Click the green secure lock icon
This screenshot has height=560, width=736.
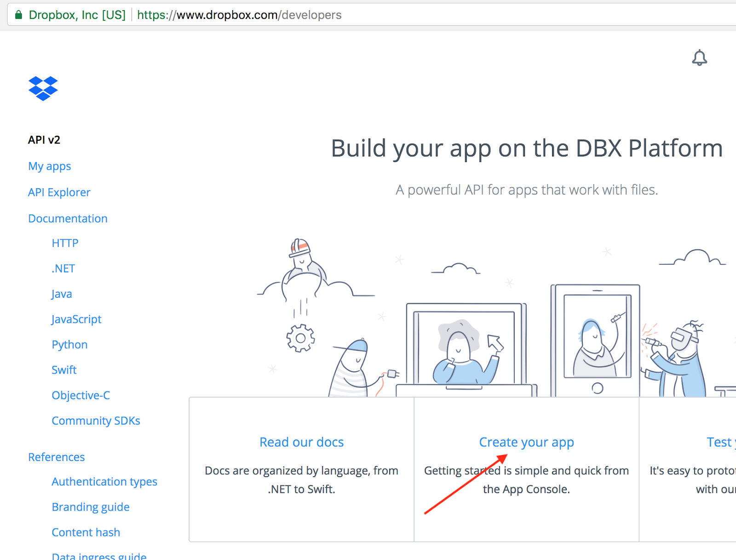[18, 15]
